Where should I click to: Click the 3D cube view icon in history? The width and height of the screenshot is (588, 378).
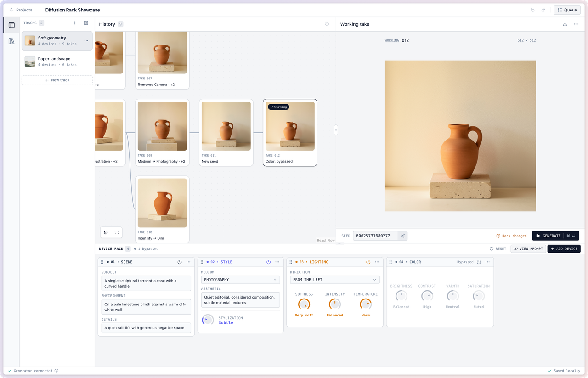pyautogui.click(x=106, y=232)
